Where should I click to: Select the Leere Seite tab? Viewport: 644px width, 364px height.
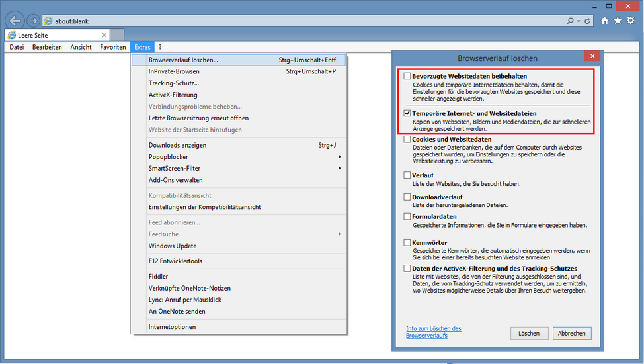(58, 35)
